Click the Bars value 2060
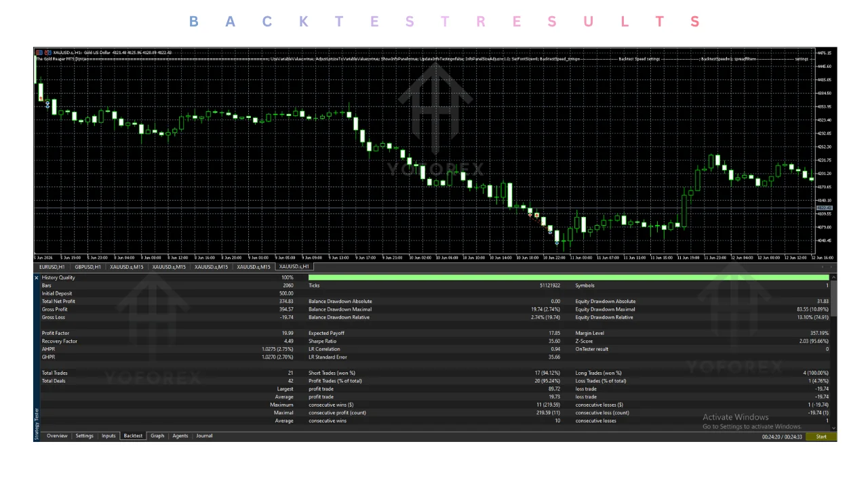 pyautogui.click(x=288, y=286)
